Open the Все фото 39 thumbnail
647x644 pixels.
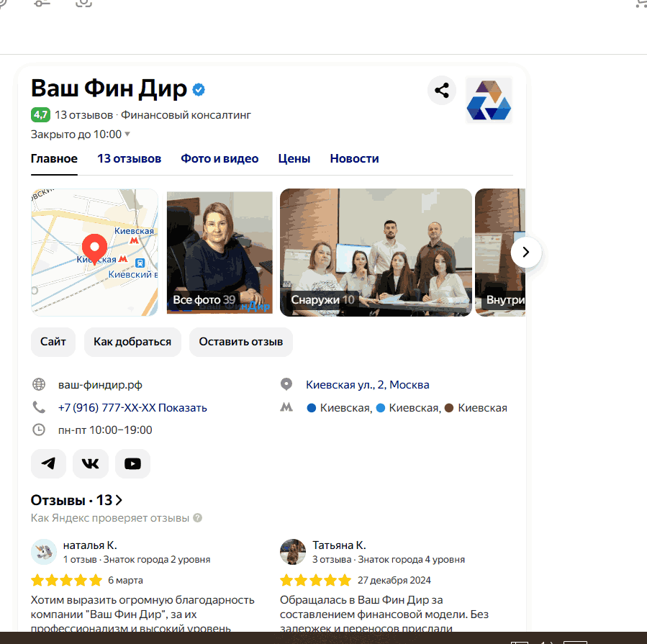[220, 253]
